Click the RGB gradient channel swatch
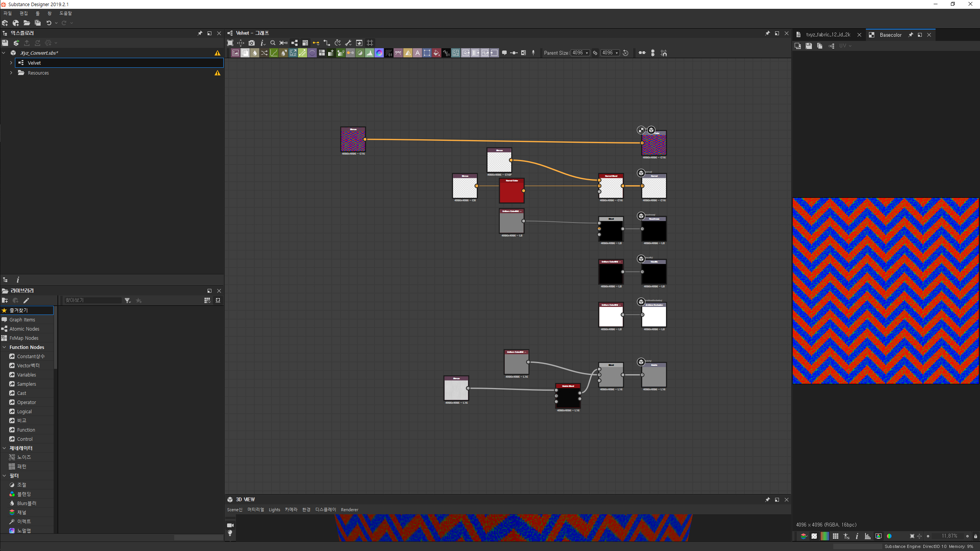The height and width of the screenshot is (551, 980). tap(825, 536)
